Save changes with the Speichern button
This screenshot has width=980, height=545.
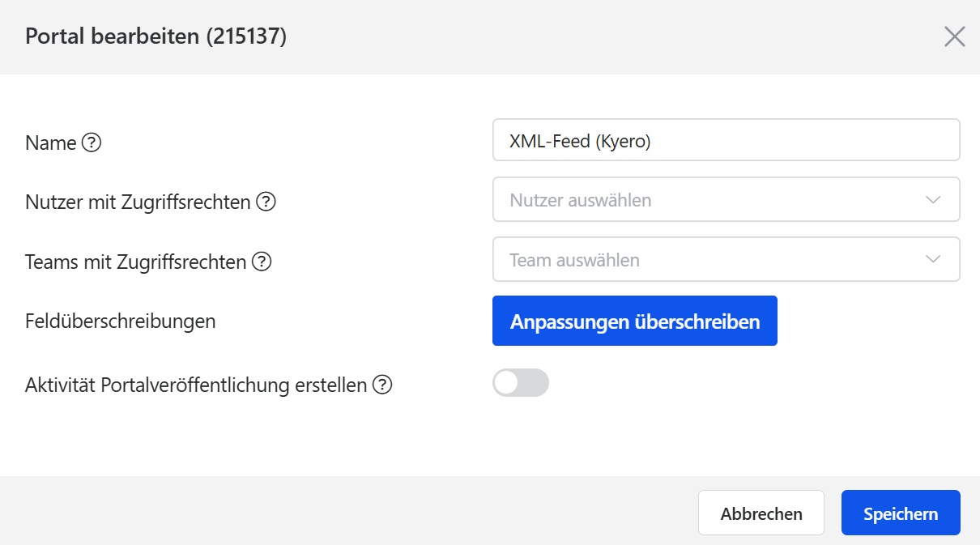(901, 513)
